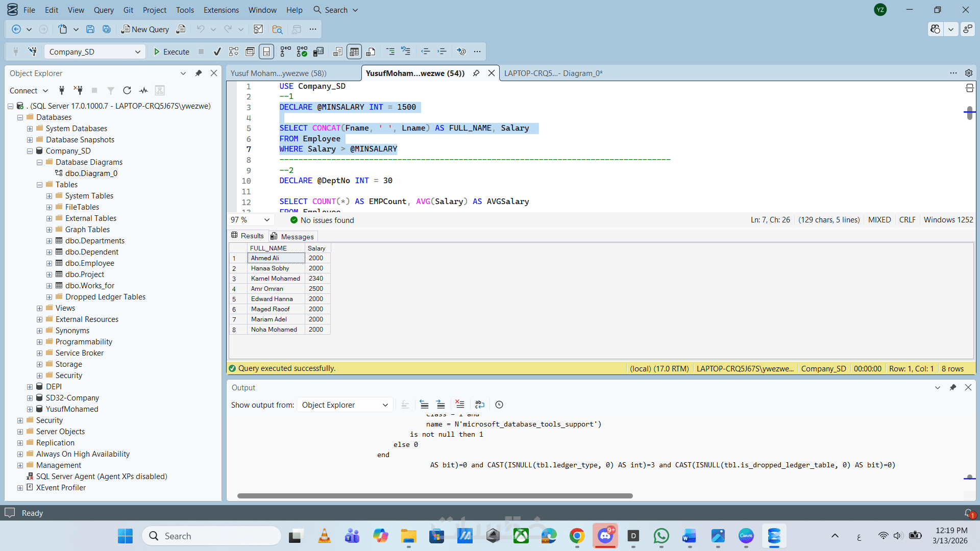The height and width of the screenshot is (551, 980).
Task: Open the Company_SD database dropdown
Action: coord(137,52)
